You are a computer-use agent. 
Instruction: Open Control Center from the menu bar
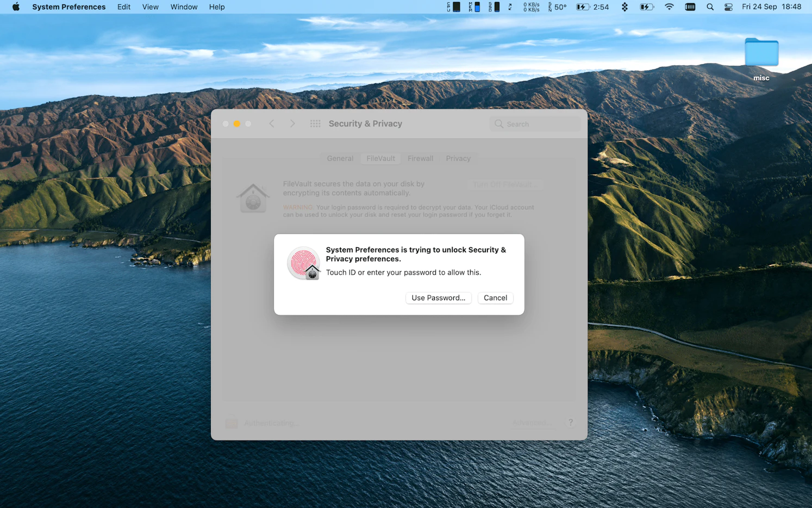[728, 7]
